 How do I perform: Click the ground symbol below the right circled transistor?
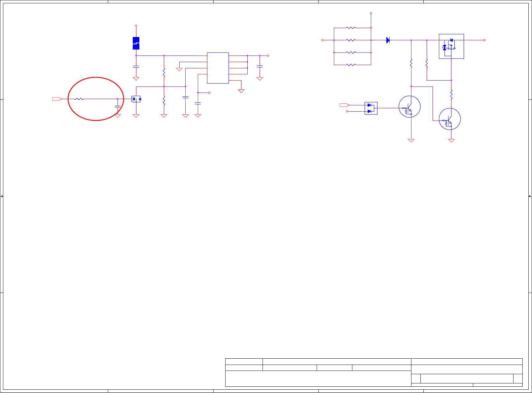(451, 140)
